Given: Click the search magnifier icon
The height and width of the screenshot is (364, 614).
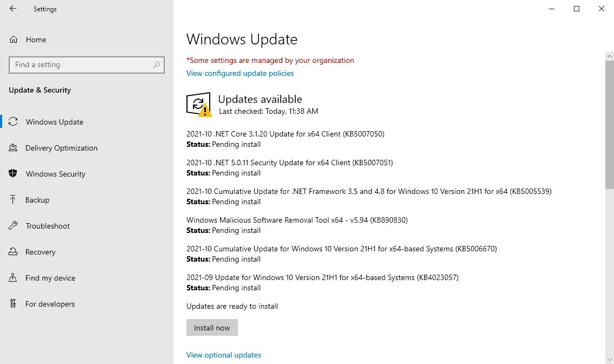Looking at the screenshot, I should click(x=157, y=64).
